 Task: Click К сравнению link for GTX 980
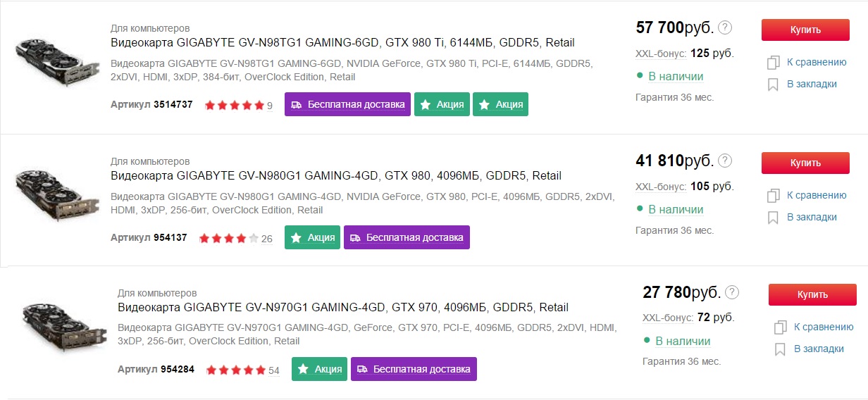point(817,195)
